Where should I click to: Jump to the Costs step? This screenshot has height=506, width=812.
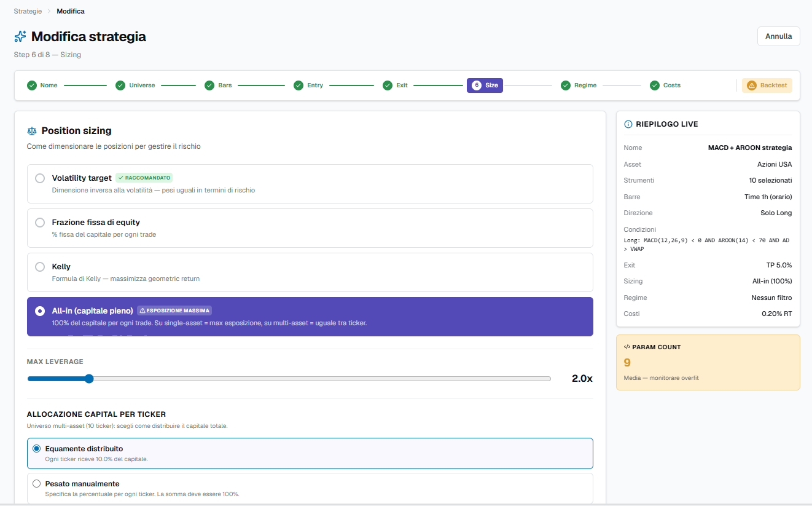(666, 85)
